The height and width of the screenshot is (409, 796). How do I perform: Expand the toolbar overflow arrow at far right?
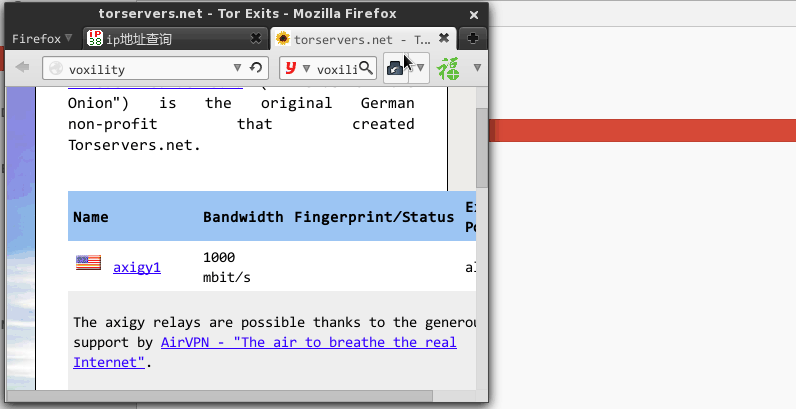477,67
